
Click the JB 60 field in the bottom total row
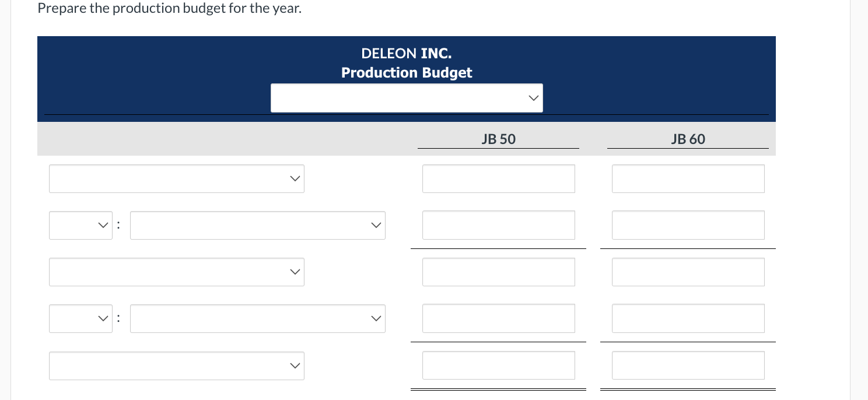pyautogui.click(x=688, y=366)
